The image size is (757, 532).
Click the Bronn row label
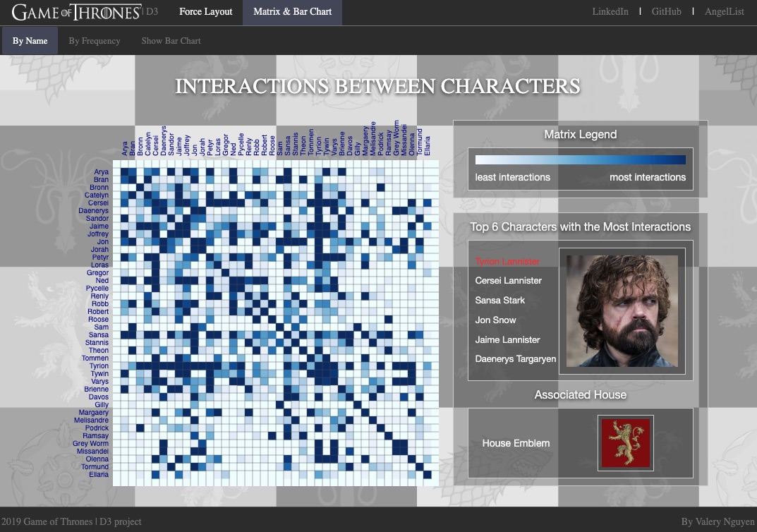[99, 187]
